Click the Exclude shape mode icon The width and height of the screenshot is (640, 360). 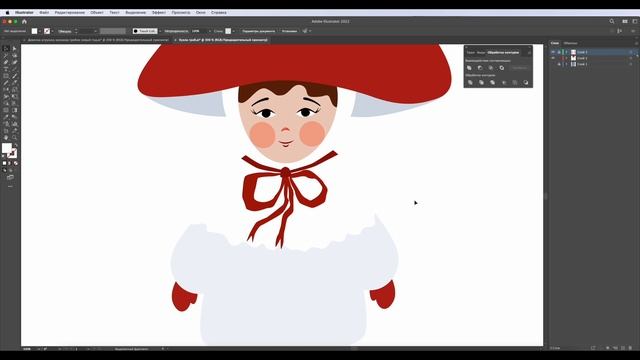pos(502,68)
